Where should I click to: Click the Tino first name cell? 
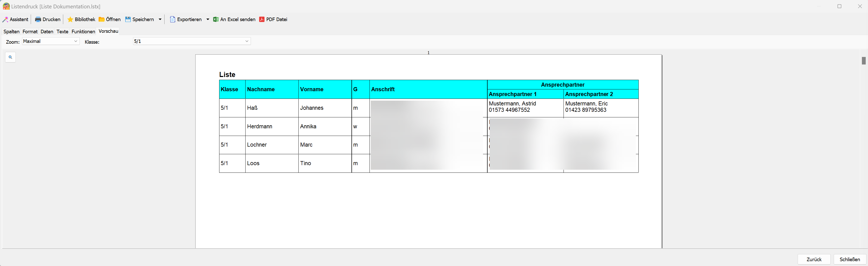click(x=325, y=164)
